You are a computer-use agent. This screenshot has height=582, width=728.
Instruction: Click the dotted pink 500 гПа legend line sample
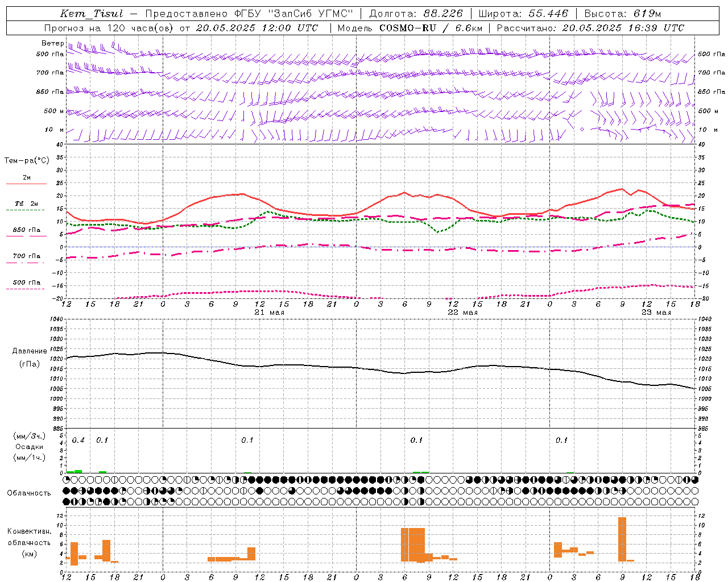(x=25, y=289)
